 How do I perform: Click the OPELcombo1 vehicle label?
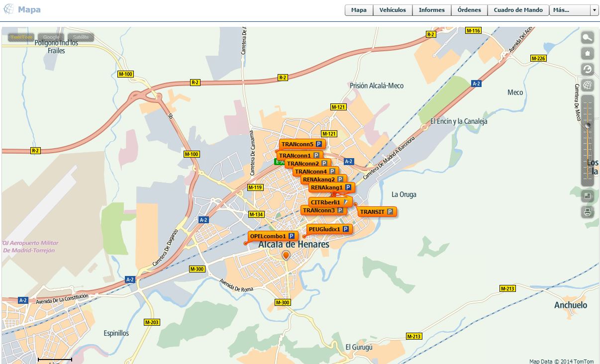tap(268, 236)
